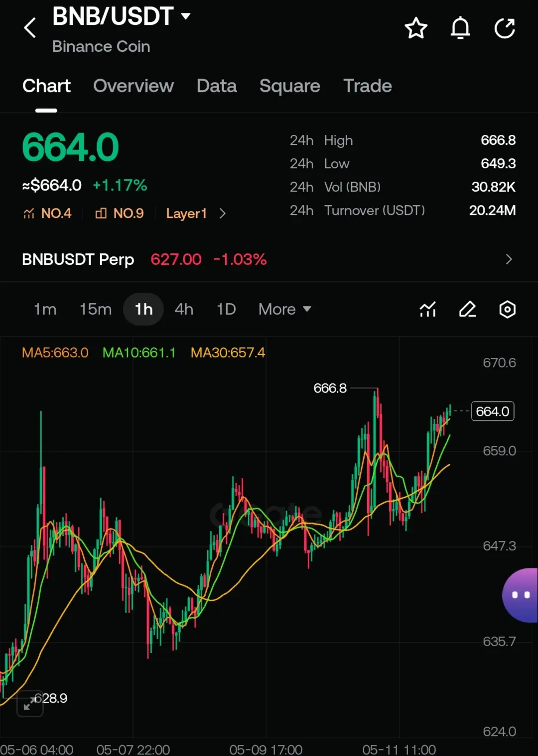Tap the 24h Vol value 30.82K
The width and height of the screenshot is (538, 756).
point(494,187)
